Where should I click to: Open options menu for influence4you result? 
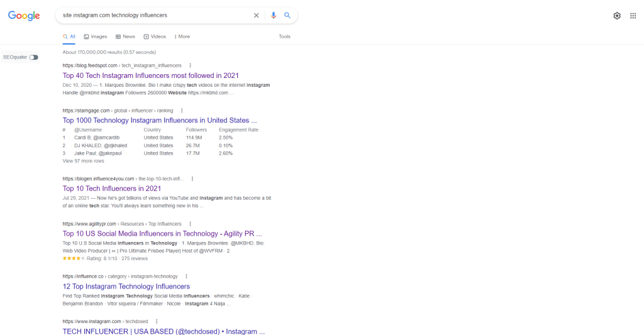click(192, 178)
